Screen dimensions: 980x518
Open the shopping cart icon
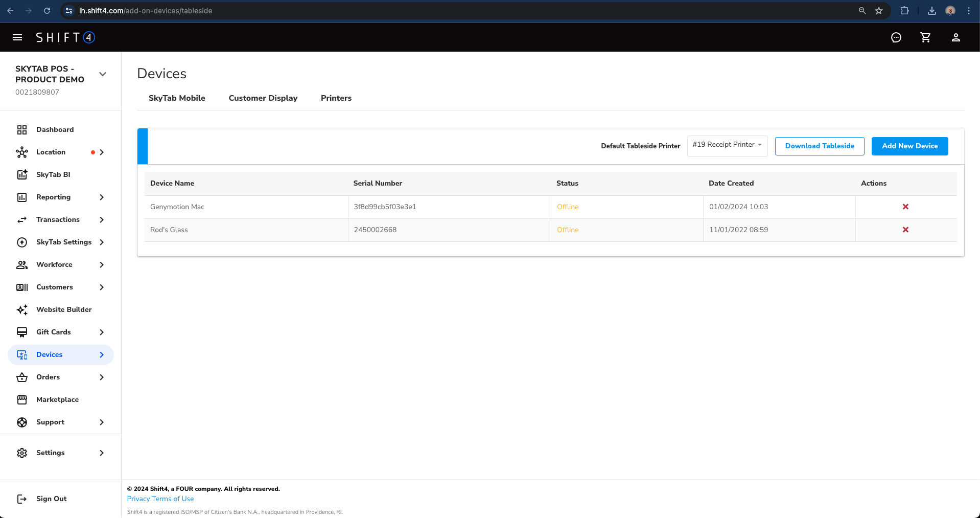coord(925,37)
